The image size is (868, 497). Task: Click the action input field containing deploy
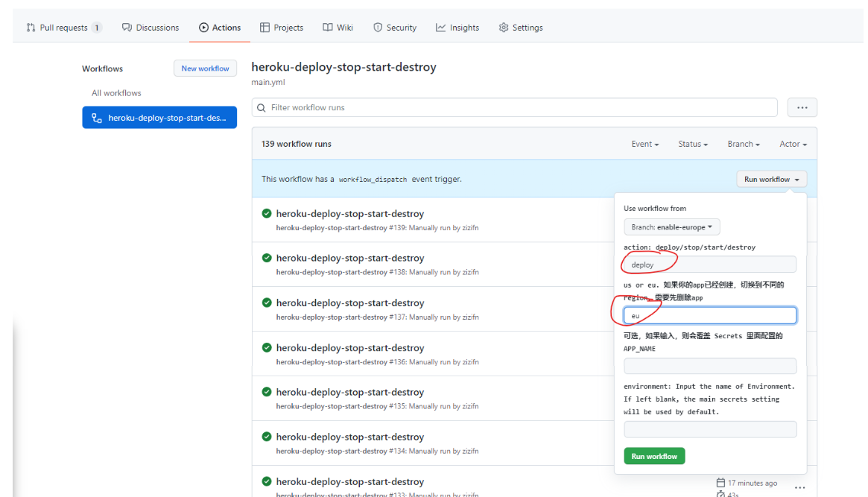(x=709, y=265)
